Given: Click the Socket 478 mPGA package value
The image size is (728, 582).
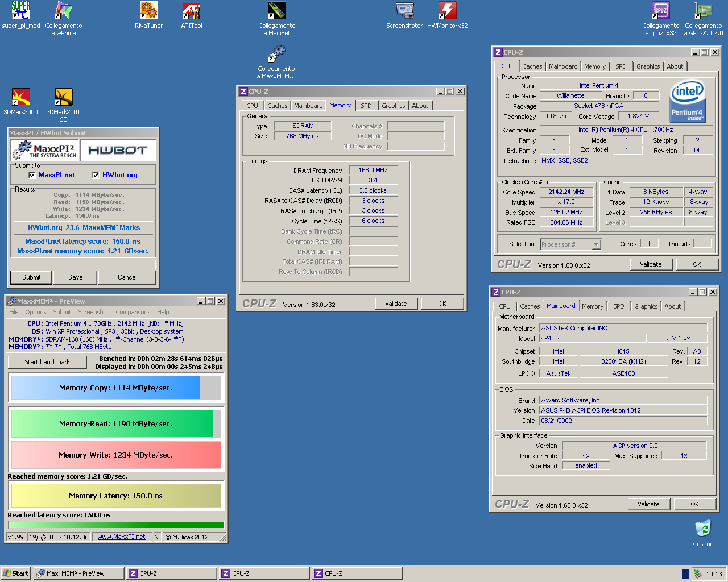Looking at the screenshot, I should pos(599,106).
